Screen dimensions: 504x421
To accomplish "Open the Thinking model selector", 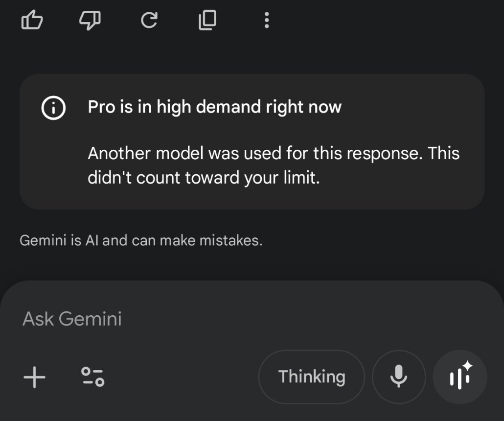I will [311, 377].
